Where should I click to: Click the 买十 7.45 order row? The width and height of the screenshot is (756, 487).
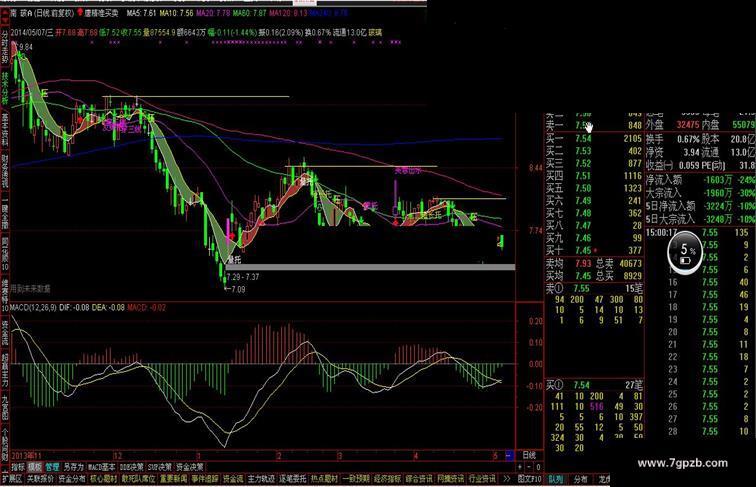tap(594, 250)
